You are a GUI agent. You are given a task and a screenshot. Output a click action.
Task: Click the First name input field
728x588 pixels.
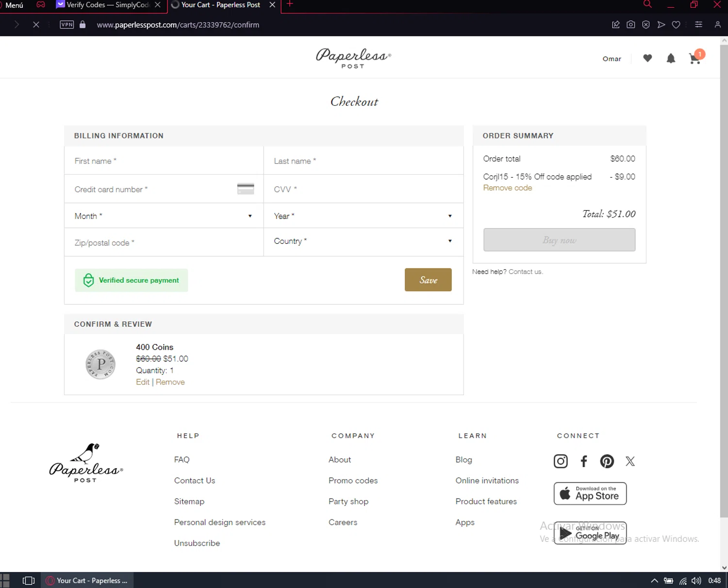164,161
